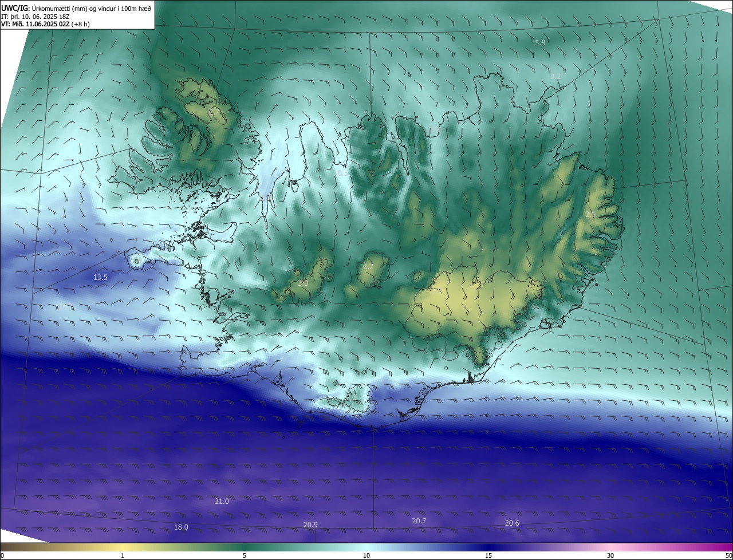
Task: Click the valid time line "VT: Mið. 11.06.2025 02Z (+8 h)"
Action: [45, 24]
